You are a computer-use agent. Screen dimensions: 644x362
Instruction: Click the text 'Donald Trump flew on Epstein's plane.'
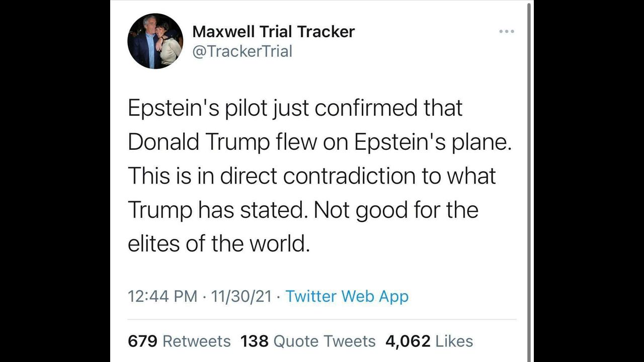coord(319,142)
